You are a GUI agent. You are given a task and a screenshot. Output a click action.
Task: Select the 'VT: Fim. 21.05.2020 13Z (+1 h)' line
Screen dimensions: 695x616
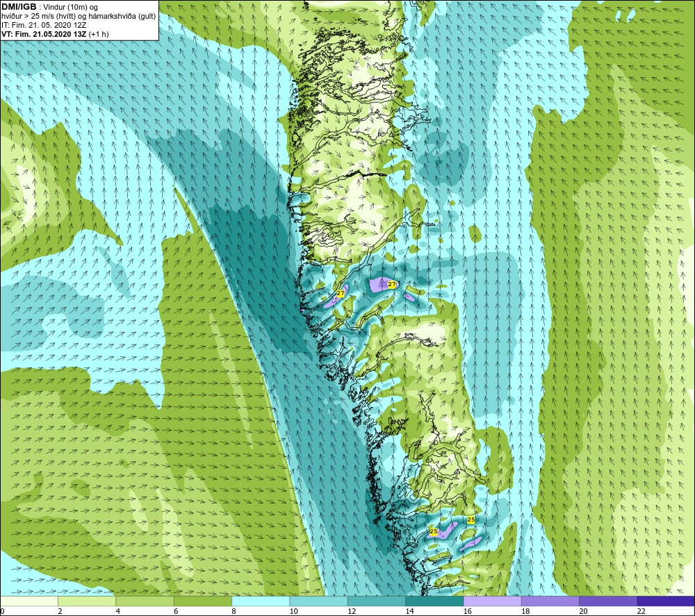pos(55,34)
